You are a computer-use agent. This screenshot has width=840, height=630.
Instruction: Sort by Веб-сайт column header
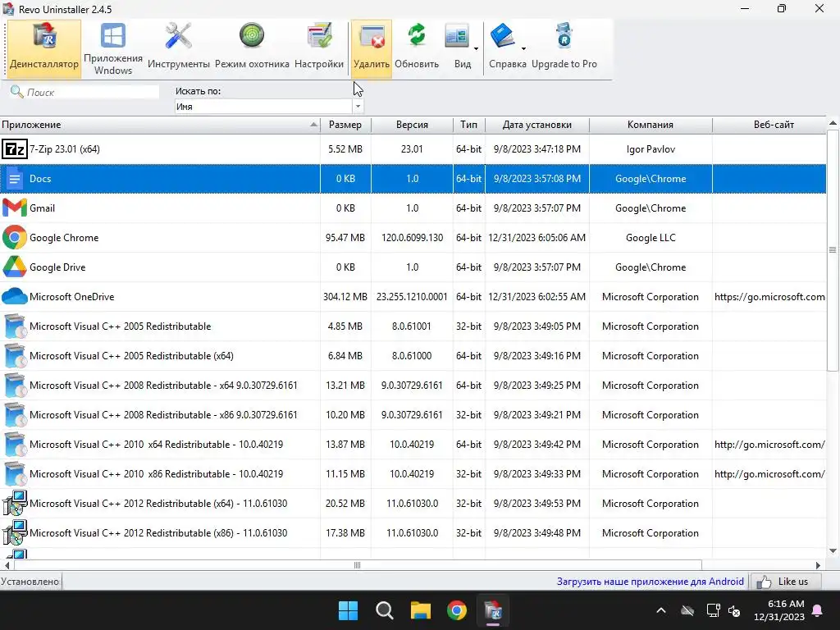[x=774, y=125]
